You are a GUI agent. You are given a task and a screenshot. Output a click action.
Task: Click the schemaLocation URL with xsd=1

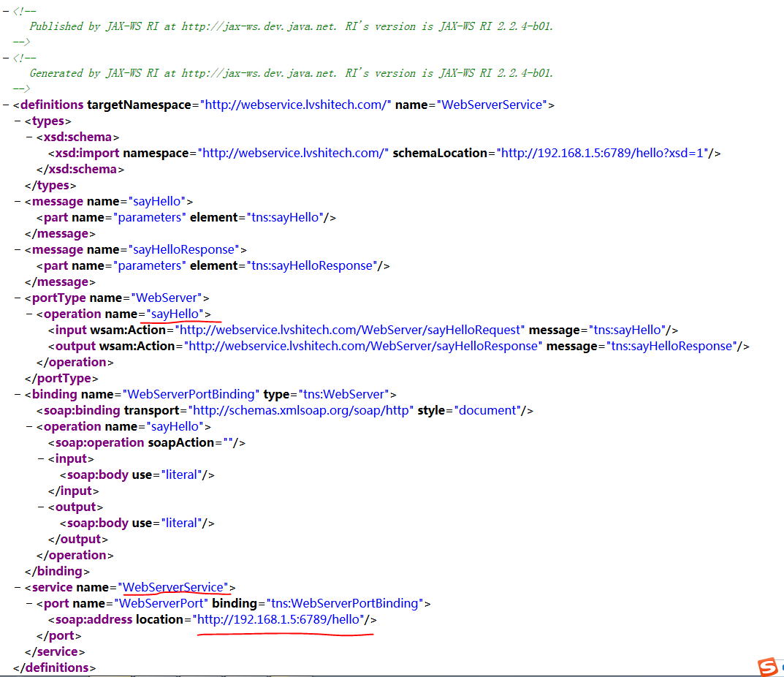click(x=604, y=154)
